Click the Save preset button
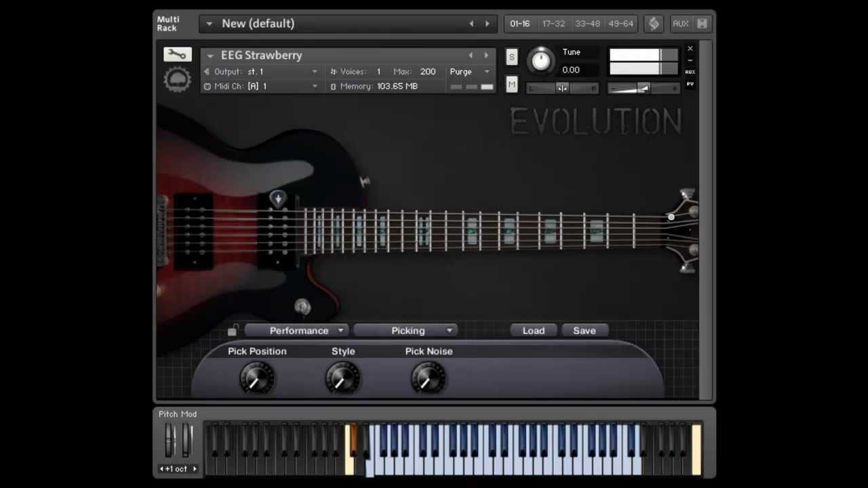 (x=585, y=331)
